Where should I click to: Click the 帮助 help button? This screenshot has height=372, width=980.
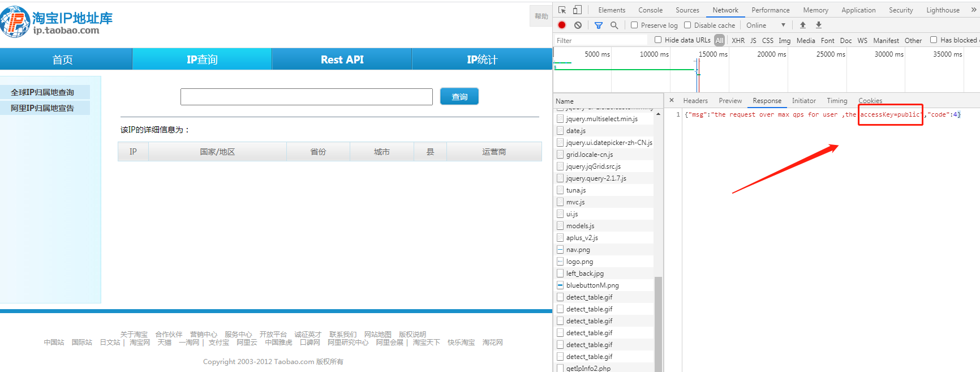[541, 16]
